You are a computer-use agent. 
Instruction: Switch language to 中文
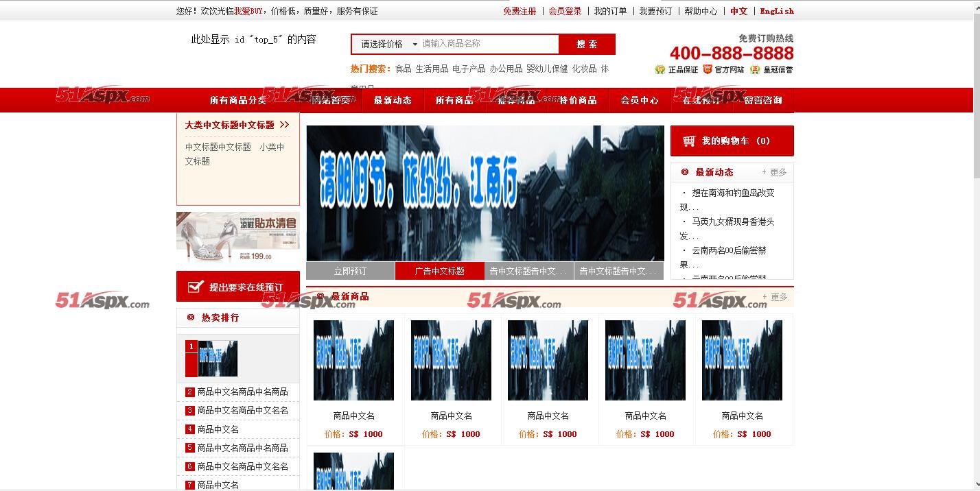click(x=739, y=11)
